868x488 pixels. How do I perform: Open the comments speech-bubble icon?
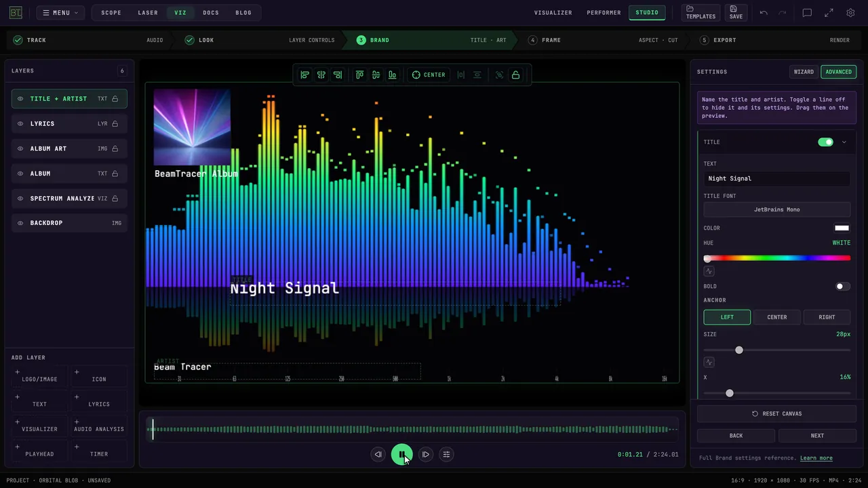tap(807, 13)
